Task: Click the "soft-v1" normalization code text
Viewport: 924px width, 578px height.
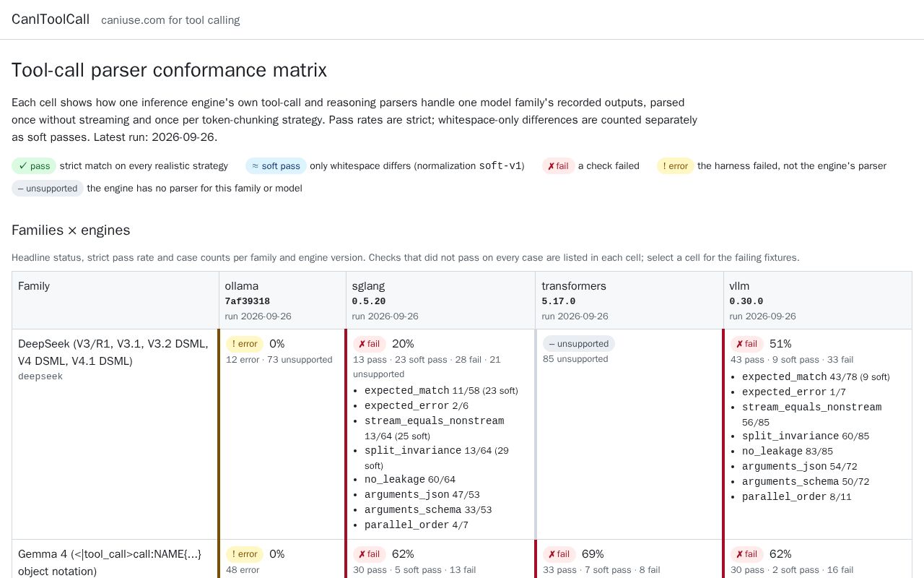Action: point(500,166)
